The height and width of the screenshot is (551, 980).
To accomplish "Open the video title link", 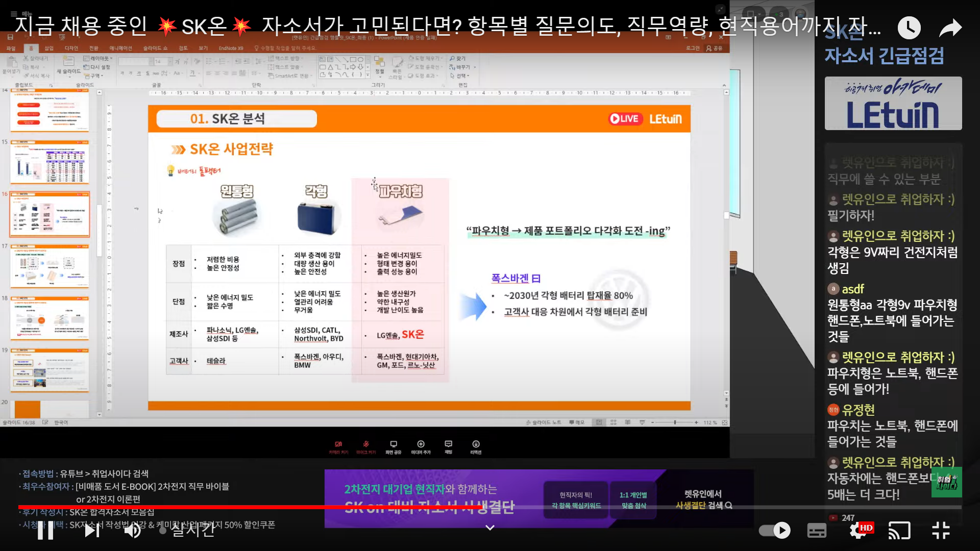I will pos(447,26).
